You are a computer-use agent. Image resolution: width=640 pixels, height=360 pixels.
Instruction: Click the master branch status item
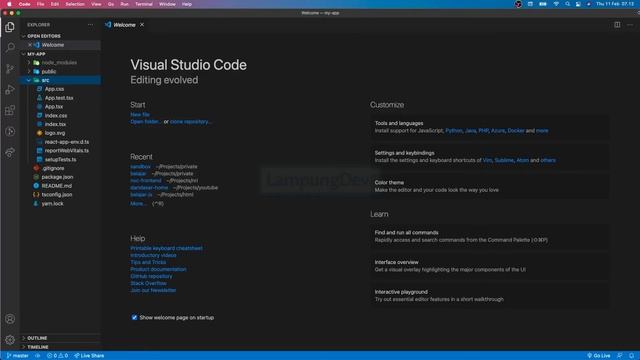(x=17, y=356)
